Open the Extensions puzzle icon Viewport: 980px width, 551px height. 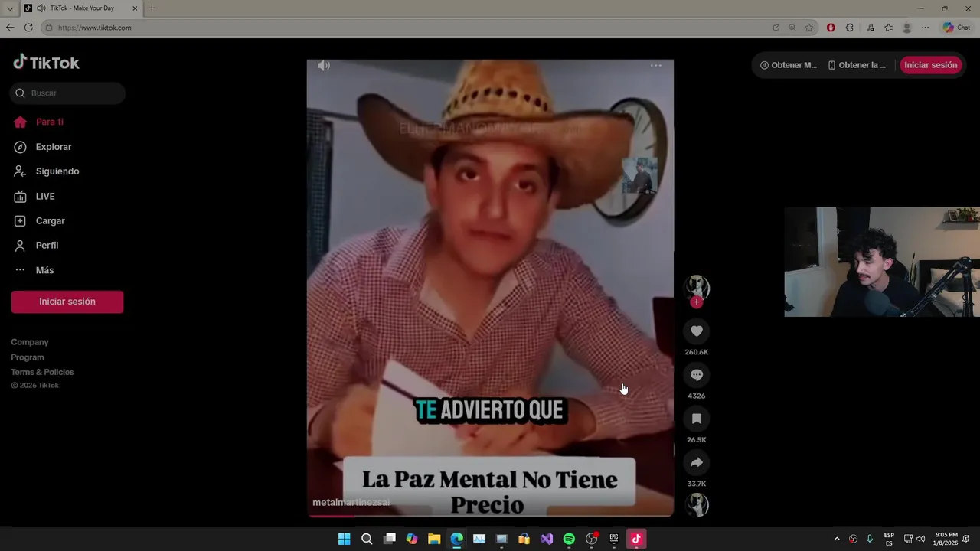(x=850, y=28)
